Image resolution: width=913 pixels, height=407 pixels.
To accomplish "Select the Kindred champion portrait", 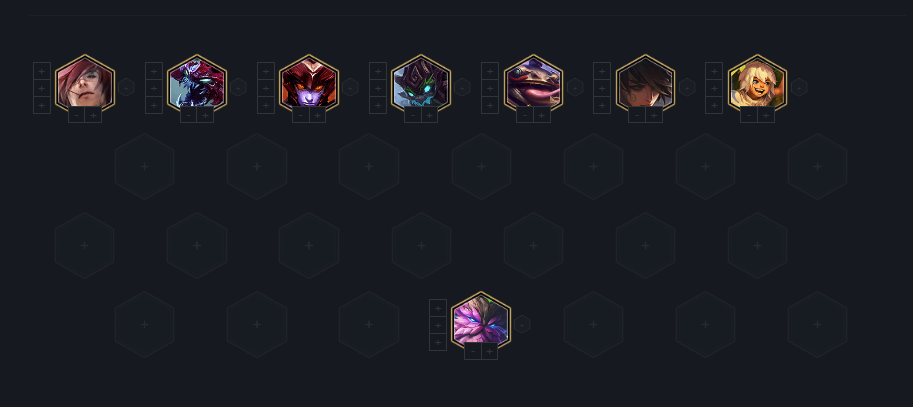I will (x=421, y=84).
